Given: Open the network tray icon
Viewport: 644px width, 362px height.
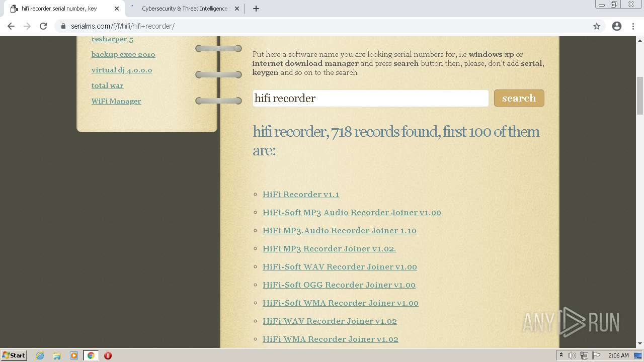Looking at the screenshot, I should 584,355.
